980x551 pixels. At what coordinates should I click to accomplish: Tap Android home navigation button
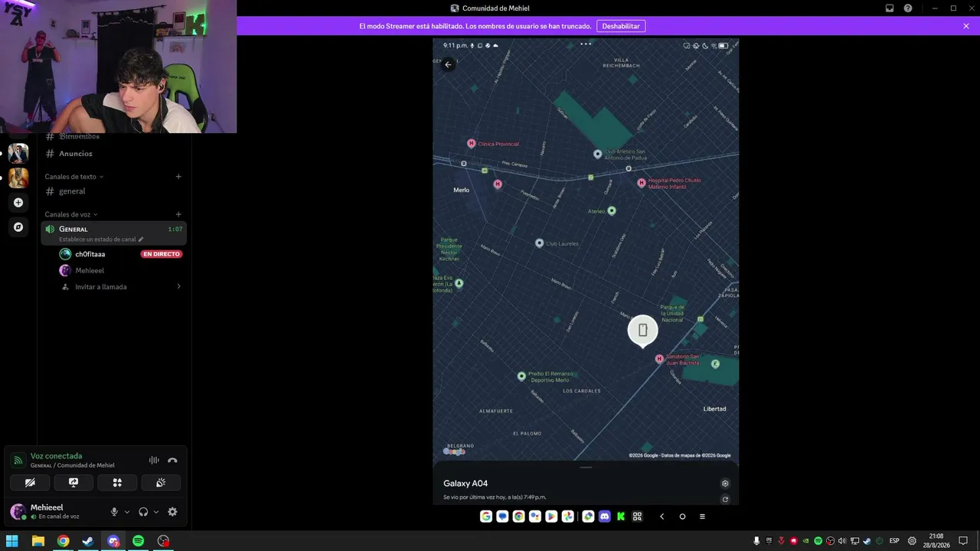click(682, 517)
